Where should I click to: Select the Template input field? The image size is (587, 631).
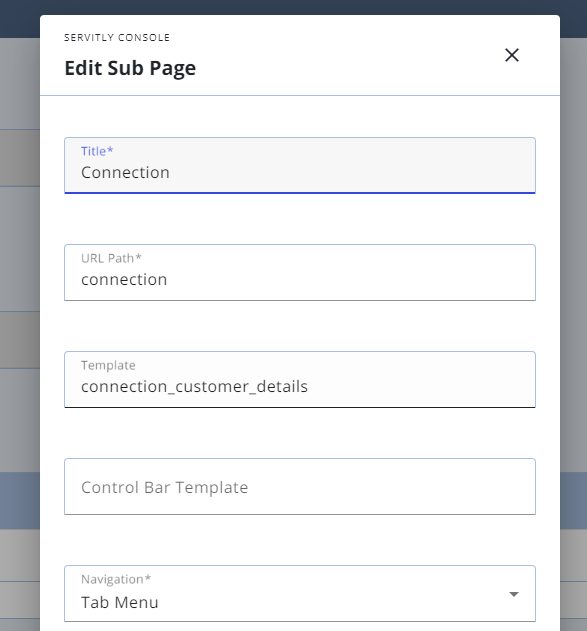[x=300, y=379]
